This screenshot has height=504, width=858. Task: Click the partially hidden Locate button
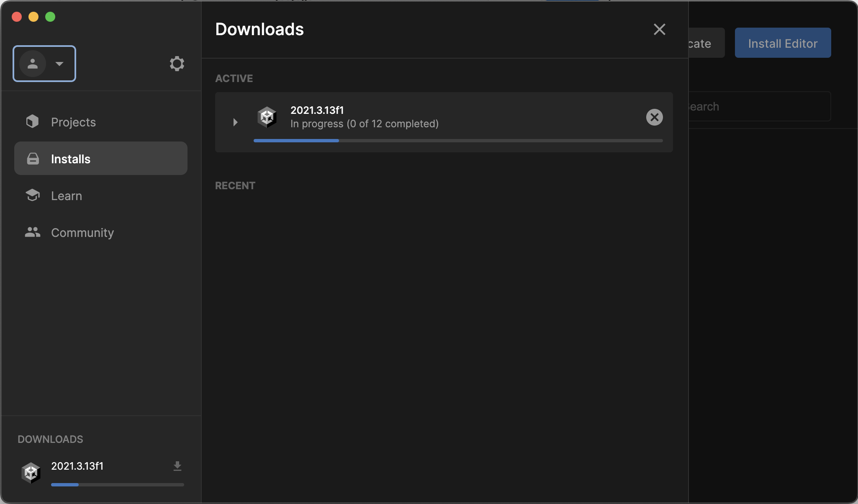pos(706,43)
